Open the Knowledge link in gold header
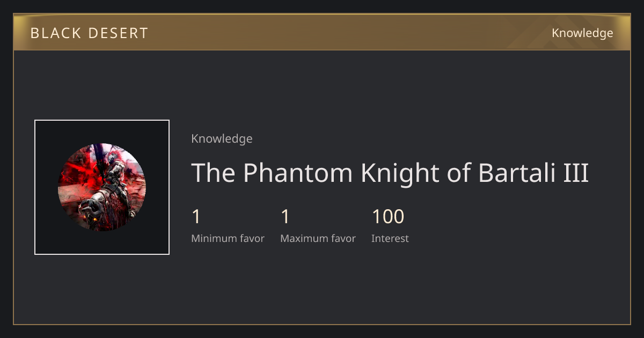The height and width of the screenshot is (338, 644). click(582, 33)
